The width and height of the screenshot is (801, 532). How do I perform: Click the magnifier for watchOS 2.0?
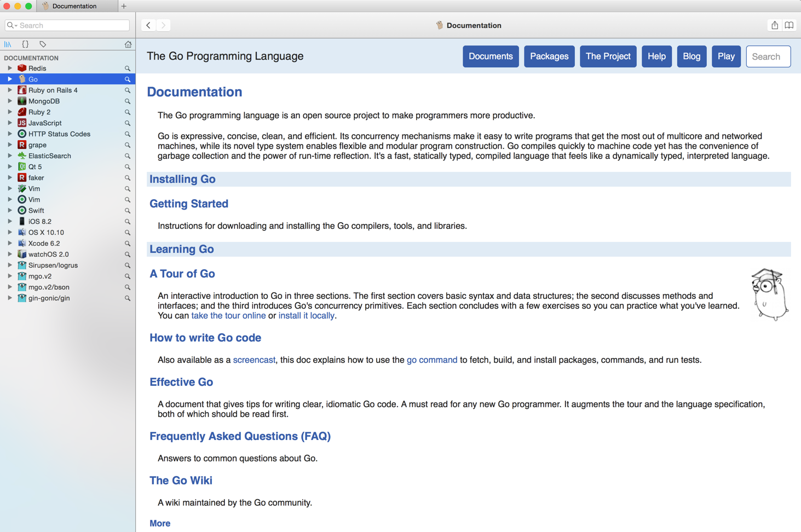128,255
